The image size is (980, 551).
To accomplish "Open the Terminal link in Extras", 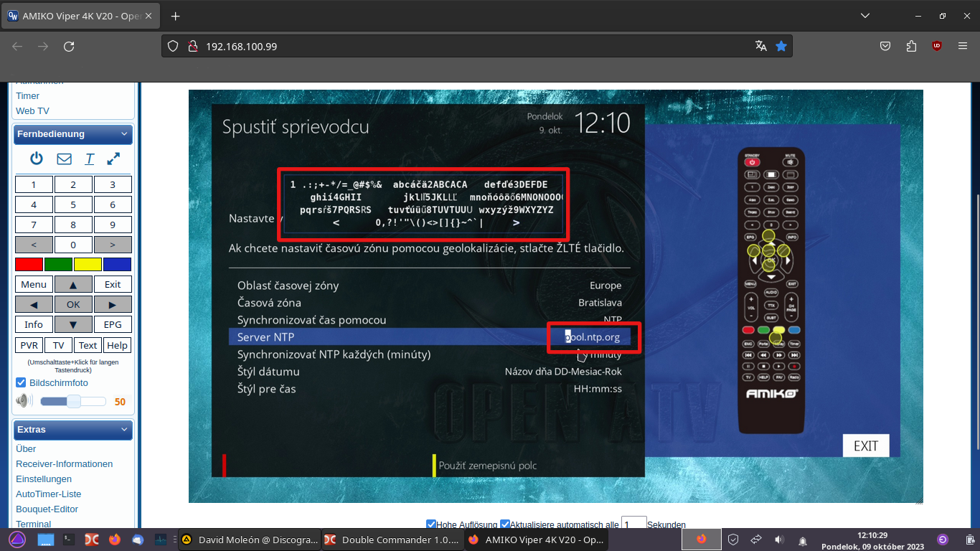I will [x=33, y=524].
